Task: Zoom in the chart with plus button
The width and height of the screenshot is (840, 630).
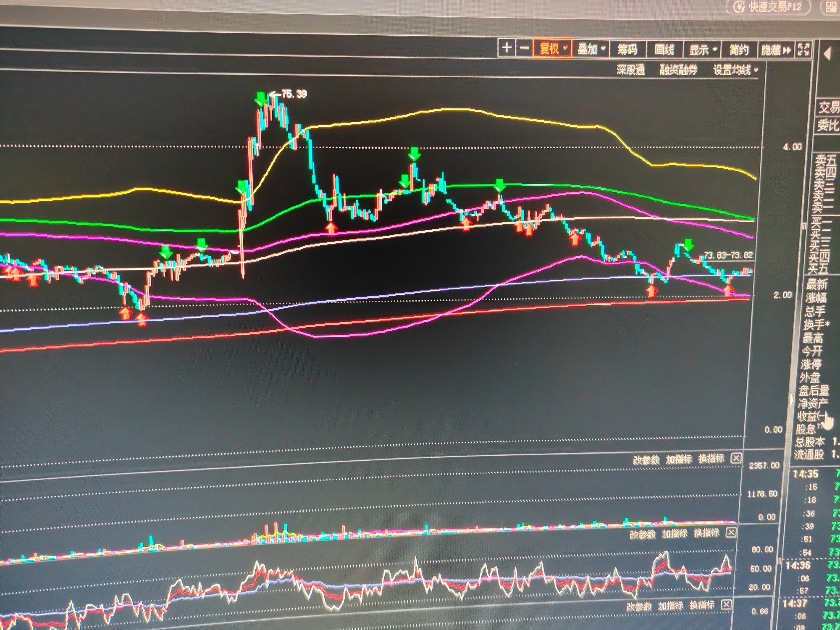Action: tap(507, 48)
